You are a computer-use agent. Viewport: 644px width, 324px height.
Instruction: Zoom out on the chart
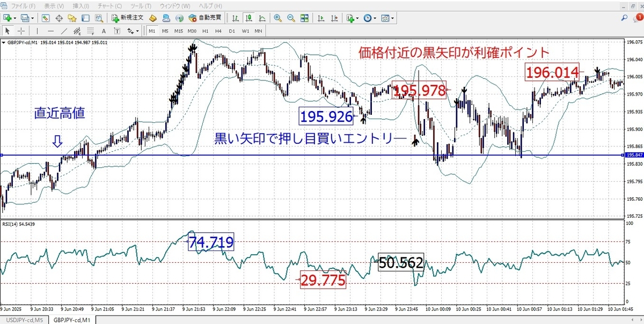[x=291, y=18]
